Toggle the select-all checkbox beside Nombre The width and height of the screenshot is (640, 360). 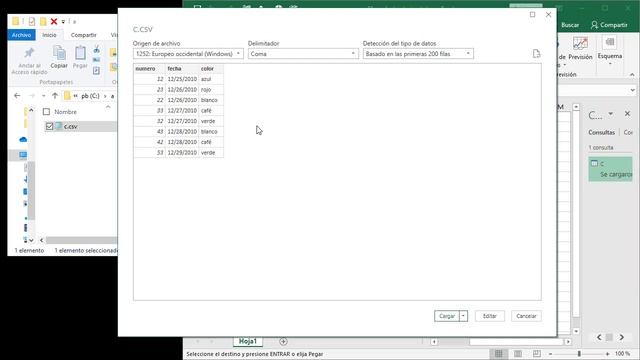47,111
